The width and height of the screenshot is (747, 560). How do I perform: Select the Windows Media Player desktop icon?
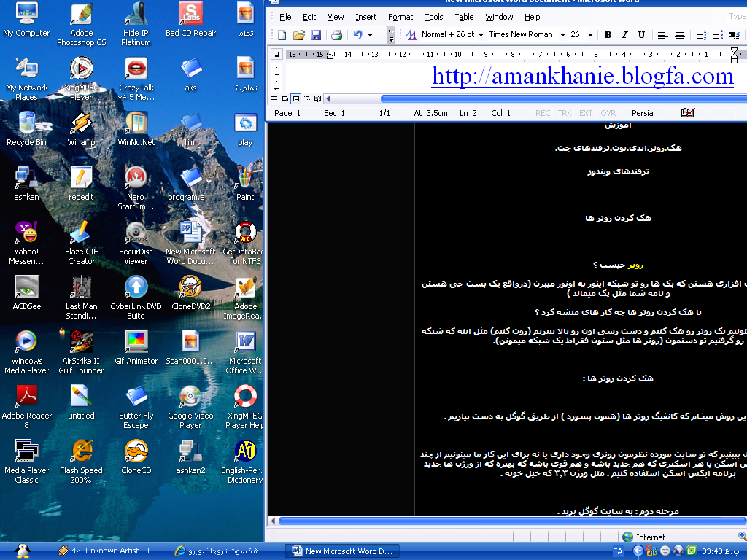(x=27, y=352)
